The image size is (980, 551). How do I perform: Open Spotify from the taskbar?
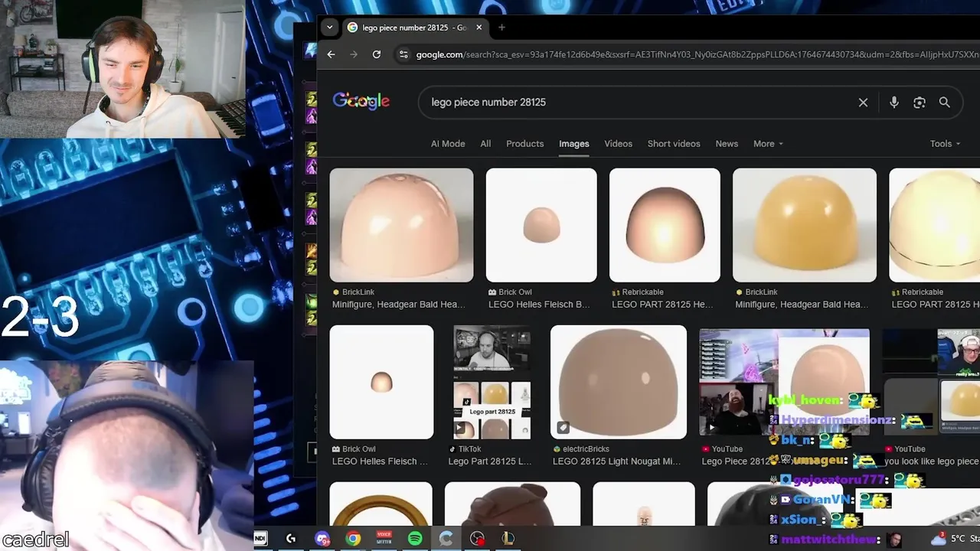[415, 539]
